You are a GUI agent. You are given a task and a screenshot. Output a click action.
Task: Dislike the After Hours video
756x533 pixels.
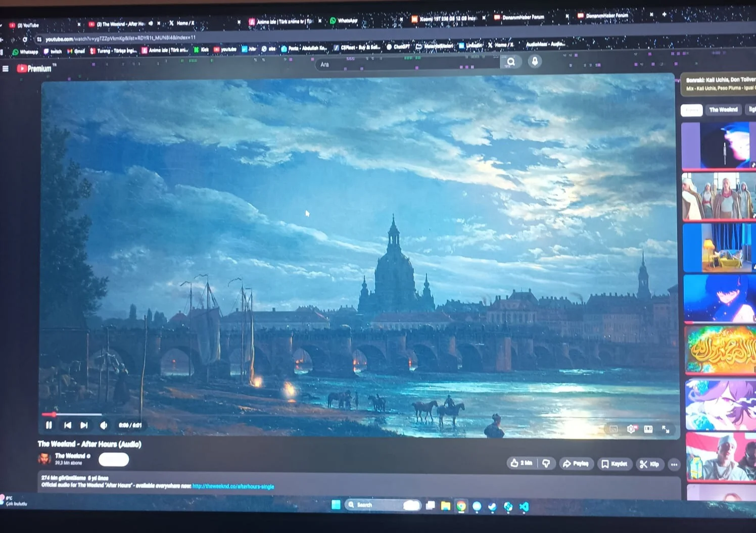[546, 463]
